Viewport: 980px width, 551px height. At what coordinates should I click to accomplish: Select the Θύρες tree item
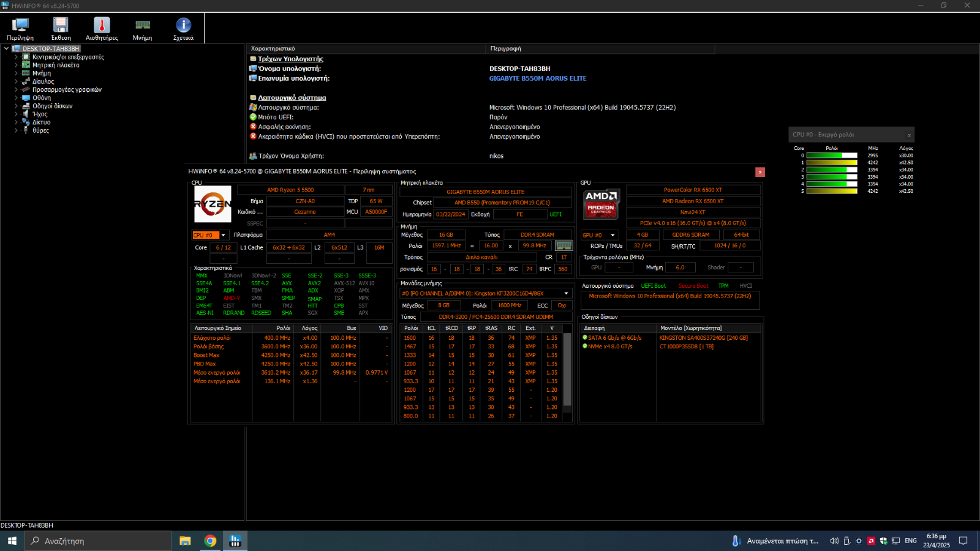40,130
